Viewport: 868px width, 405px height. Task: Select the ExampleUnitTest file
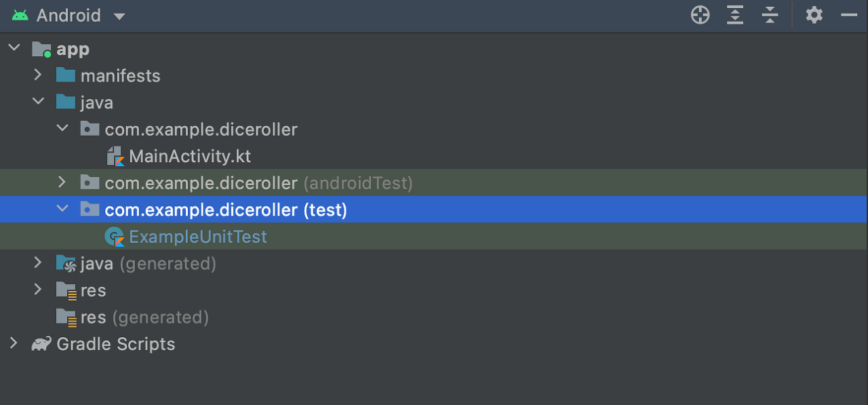pyautogui.click(x=198, y=237)
